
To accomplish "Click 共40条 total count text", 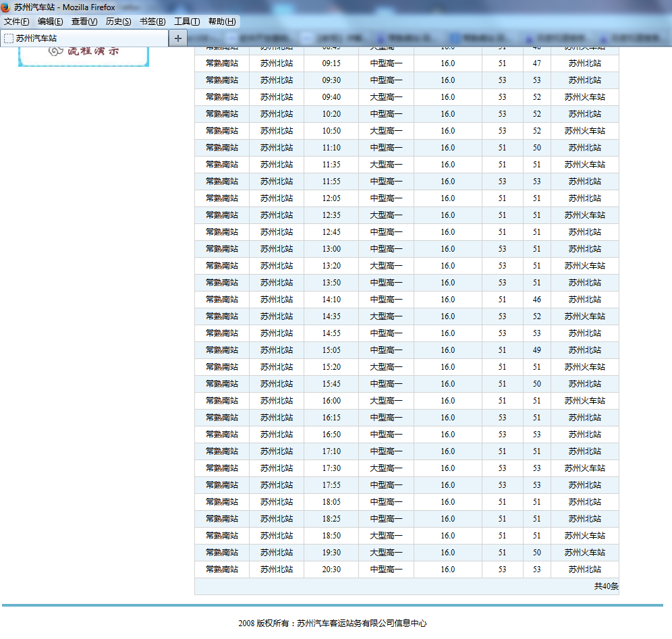I will click(x=606, y=586).
